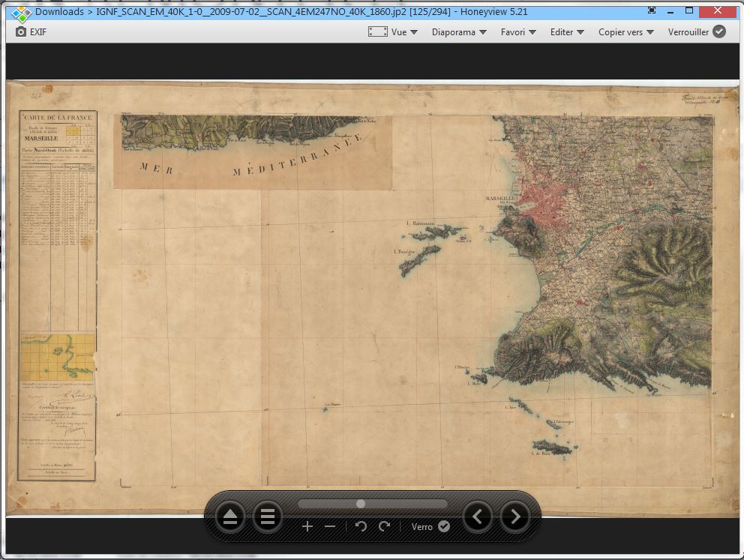Screen dimensions: 744x560
Task: Toggle the Verro checkmark in bottom bar
Action: (444, 526)
